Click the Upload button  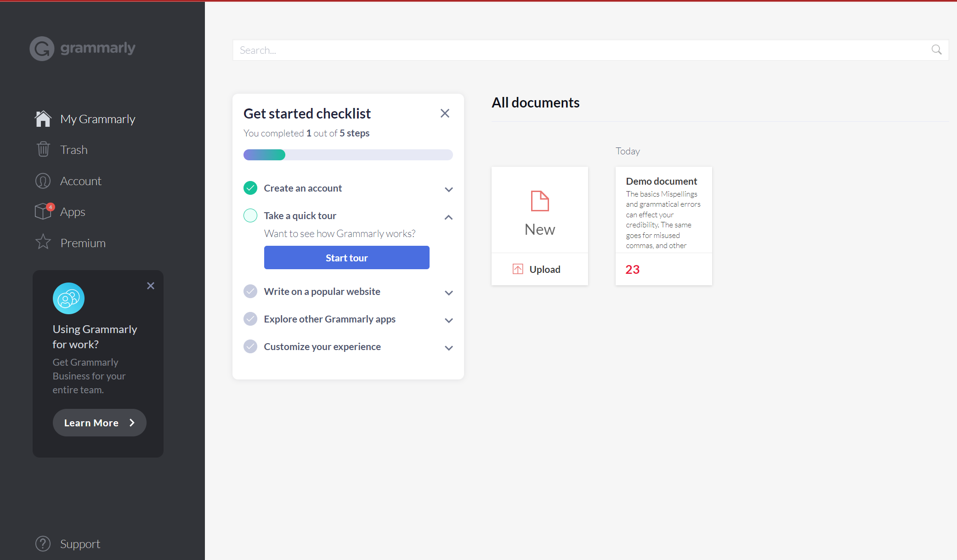coord(540,269)
